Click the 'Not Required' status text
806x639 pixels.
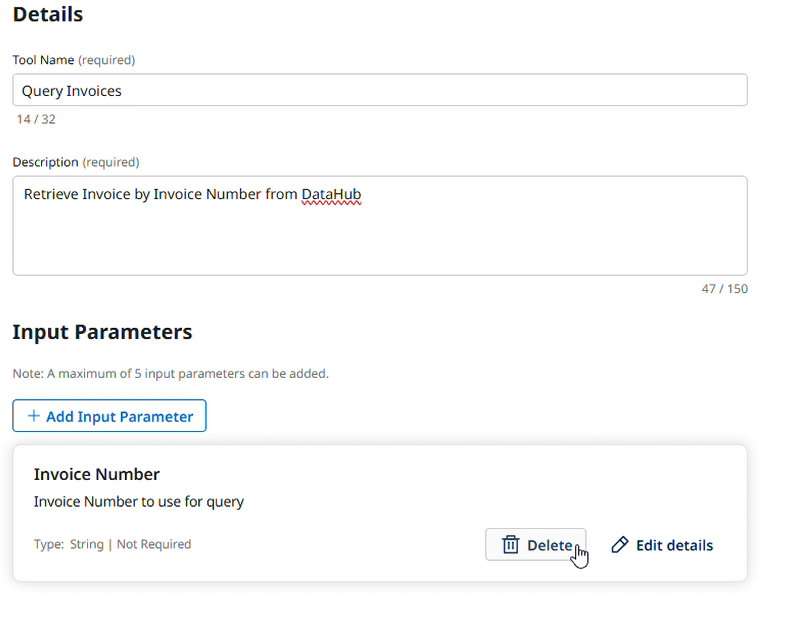coord(154,545)
